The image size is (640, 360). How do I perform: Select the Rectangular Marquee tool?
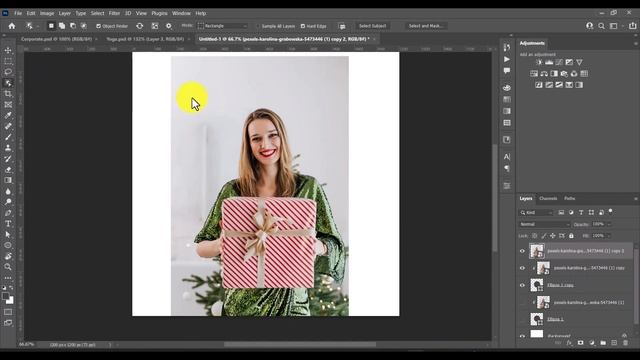coord(8,61)
